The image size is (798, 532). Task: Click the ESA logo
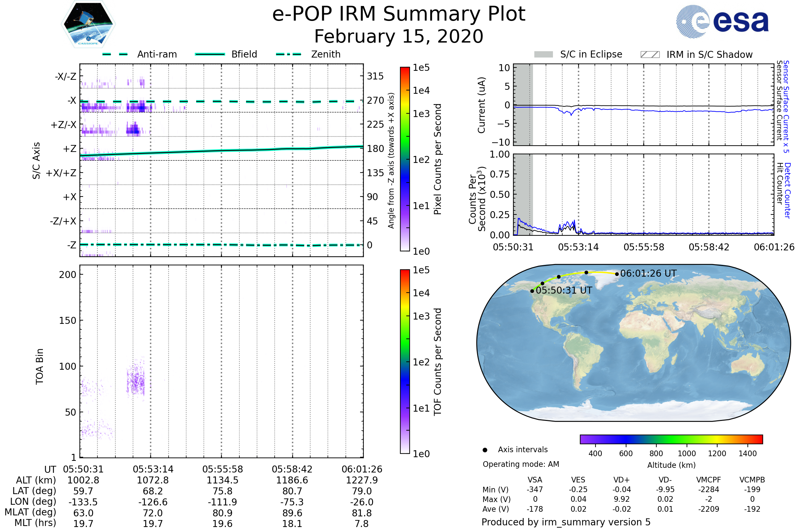coord(723,21)
